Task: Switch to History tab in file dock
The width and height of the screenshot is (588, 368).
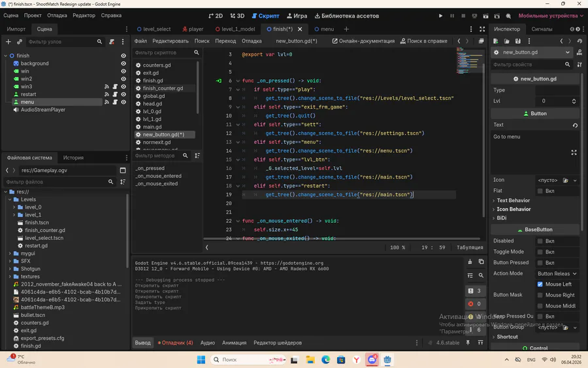Action: [x=73, y=158]
